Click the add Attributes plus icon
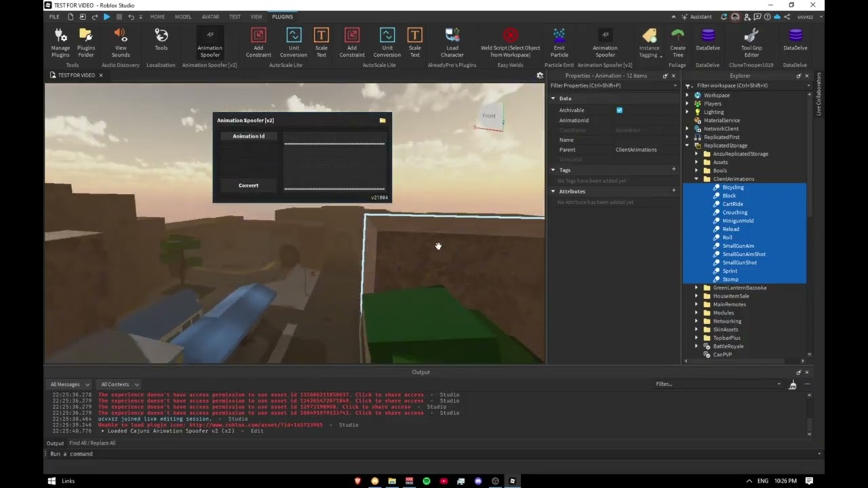 point(673,191)
